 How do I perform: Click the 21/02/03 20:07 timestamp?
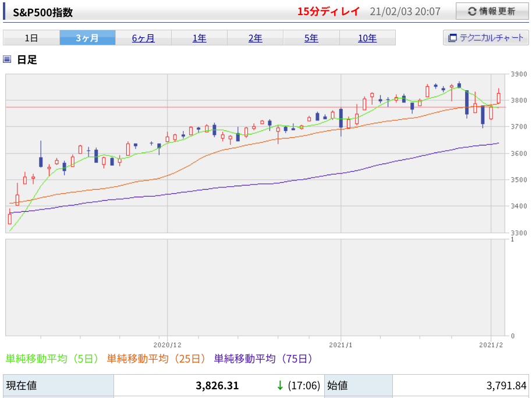405,12
